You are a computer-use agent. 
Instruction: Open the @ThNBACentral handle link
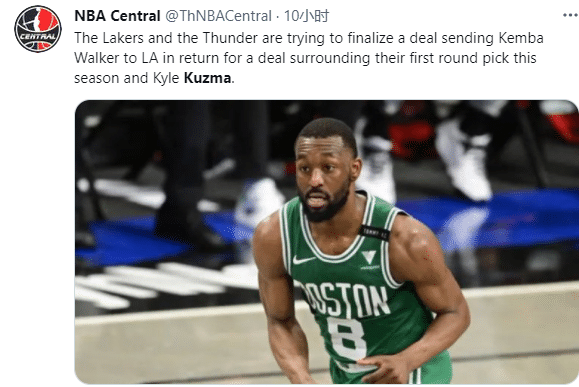(218, 16)
